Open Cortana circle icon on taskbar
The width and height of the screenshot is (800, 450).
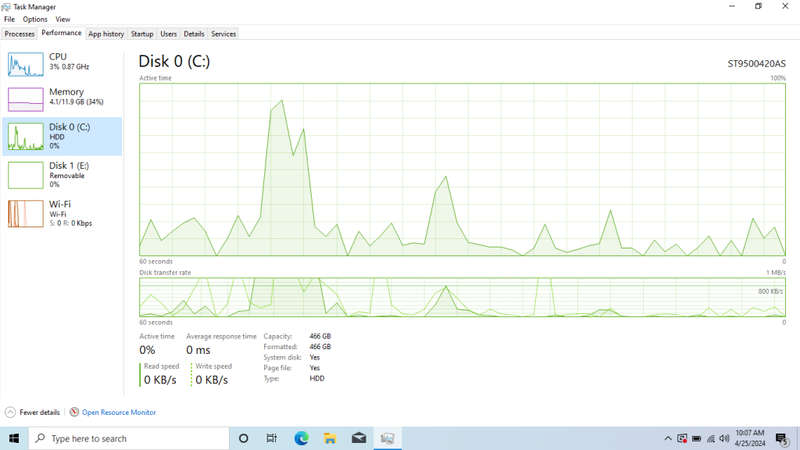243,438
